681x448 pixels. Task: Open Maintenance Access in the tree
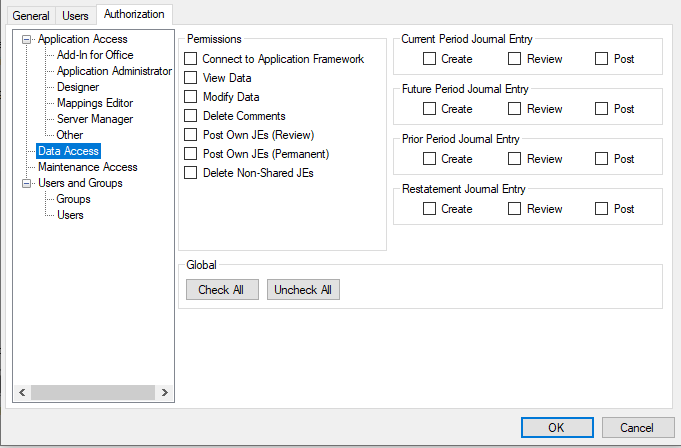point(87,167)
